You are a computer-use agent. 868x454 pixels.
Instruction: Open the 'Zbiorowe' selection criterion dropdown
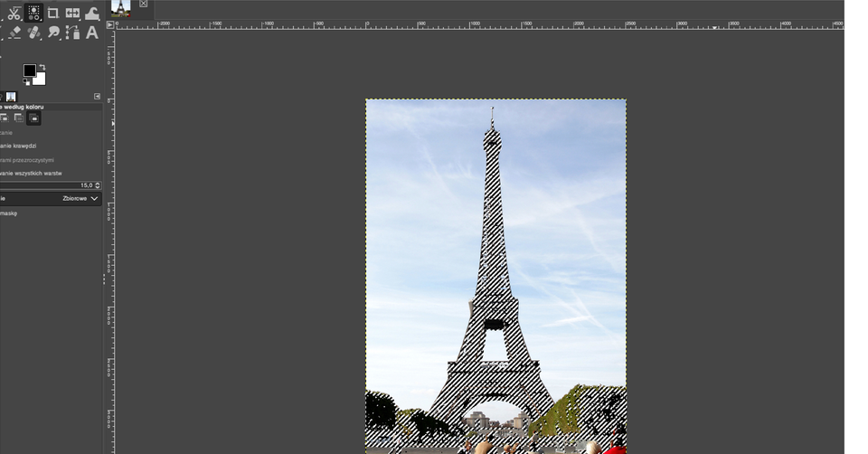[x=80, y=198]
